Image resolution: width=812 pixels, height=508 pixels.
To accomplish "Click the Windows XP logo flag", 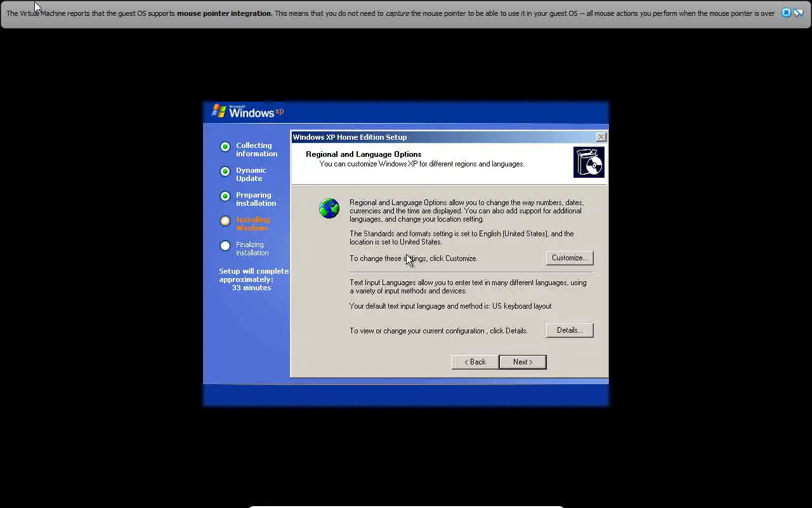I will point(219,111).
